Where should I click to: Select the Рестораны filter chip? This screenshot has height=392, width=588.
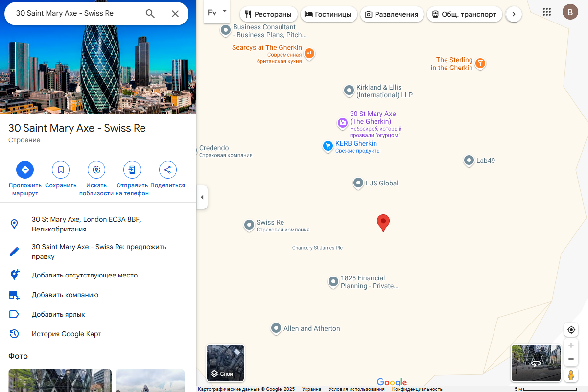coord(269,14)
